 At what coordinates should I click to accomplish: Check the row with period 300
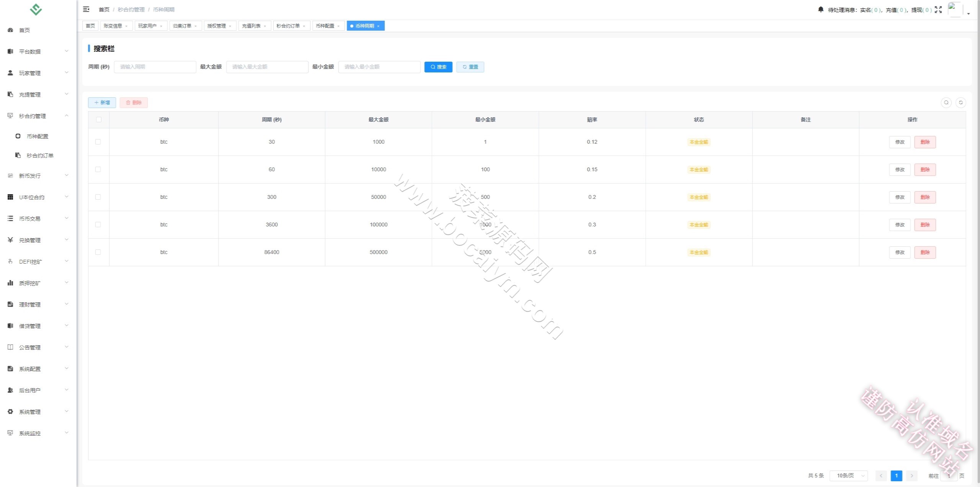pos(98,197)
